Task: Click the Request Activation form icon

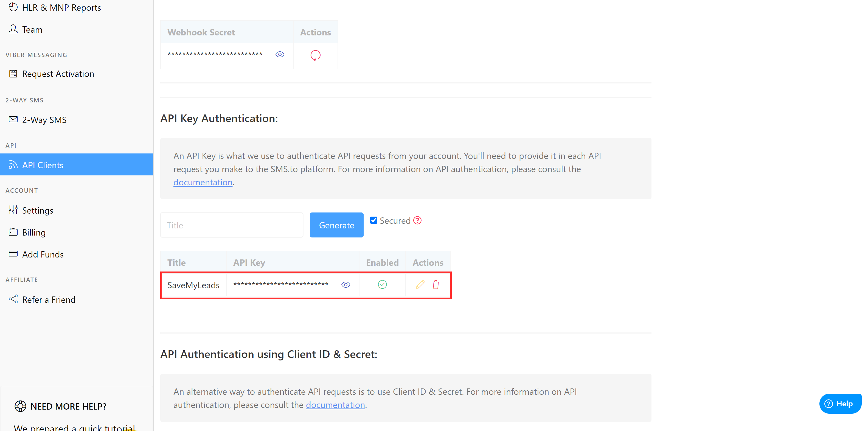Action: pyautogui.click(x=13, y=74)
